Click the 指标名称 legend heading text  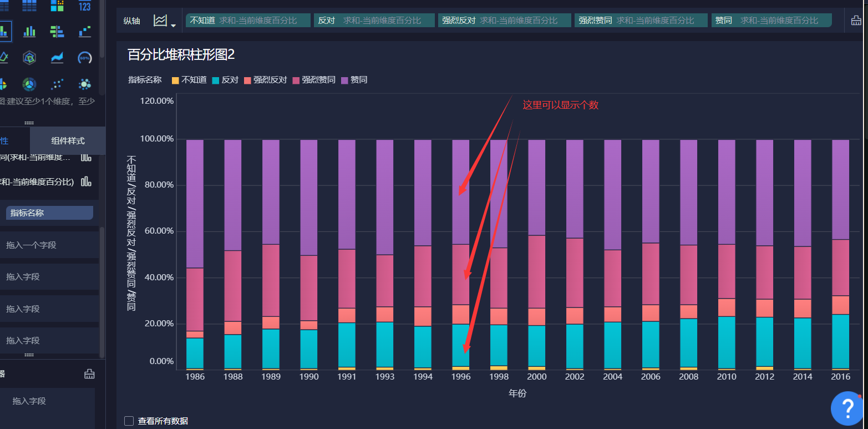145,80
